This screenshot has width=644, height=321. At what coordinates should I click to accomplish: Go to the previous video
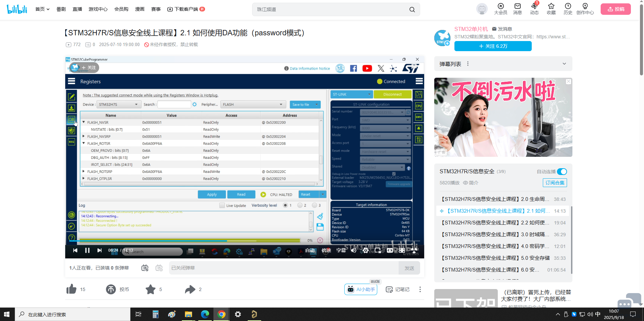(x=75, y=250)
